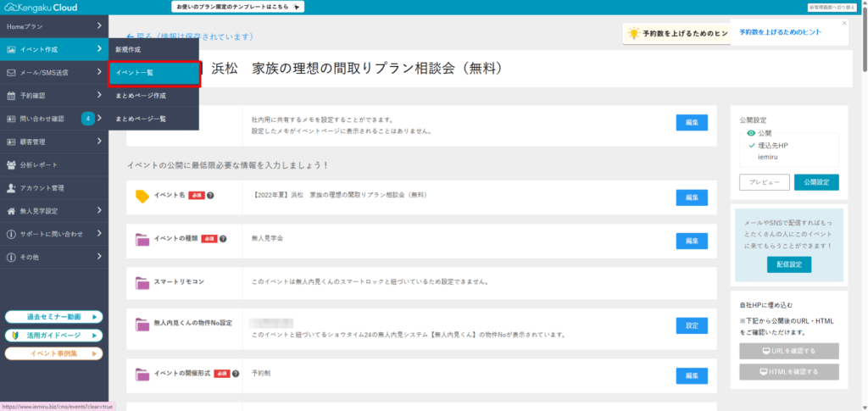Click the help icon beside イベントの種類

[223, 239]
